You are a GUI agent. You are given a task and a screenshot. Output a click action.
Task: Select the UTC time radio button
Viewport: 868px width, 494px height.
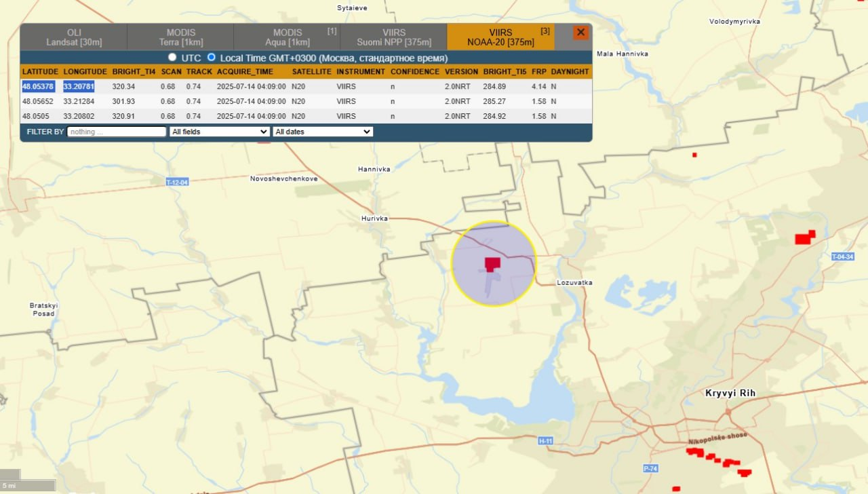tap(172, 58)
